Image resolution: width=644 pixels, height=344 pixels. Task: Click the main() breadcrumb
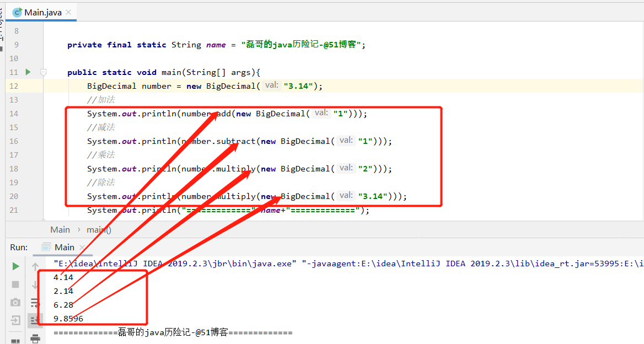point(99,230)
